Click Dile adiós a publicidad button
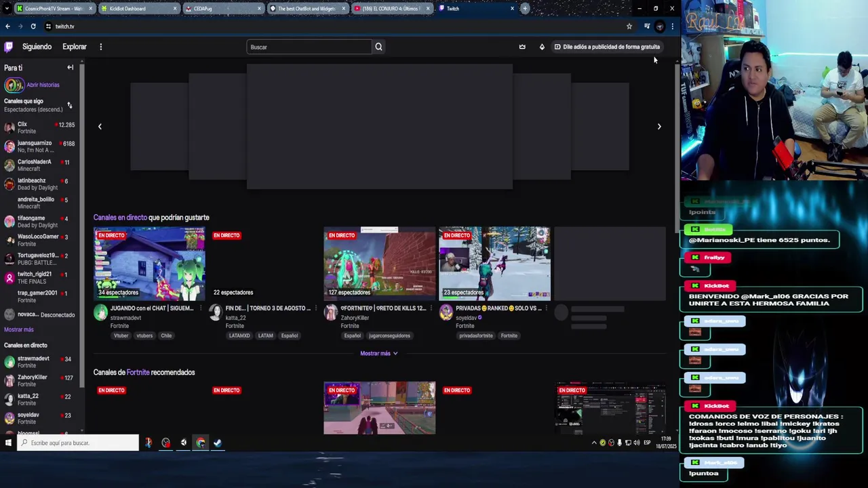The height and width of the screenshot is (488, 868). click(607, 47)
